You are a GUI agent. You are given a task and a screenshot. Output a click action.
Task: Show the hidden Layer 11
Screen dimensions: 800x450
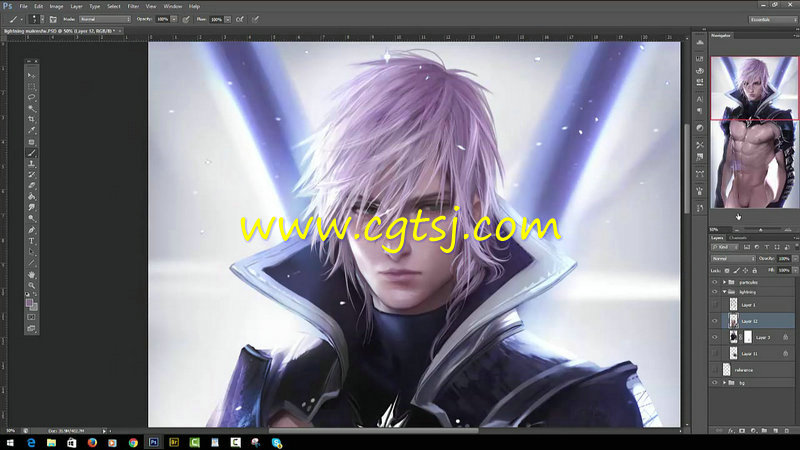(x=715, y=354)
